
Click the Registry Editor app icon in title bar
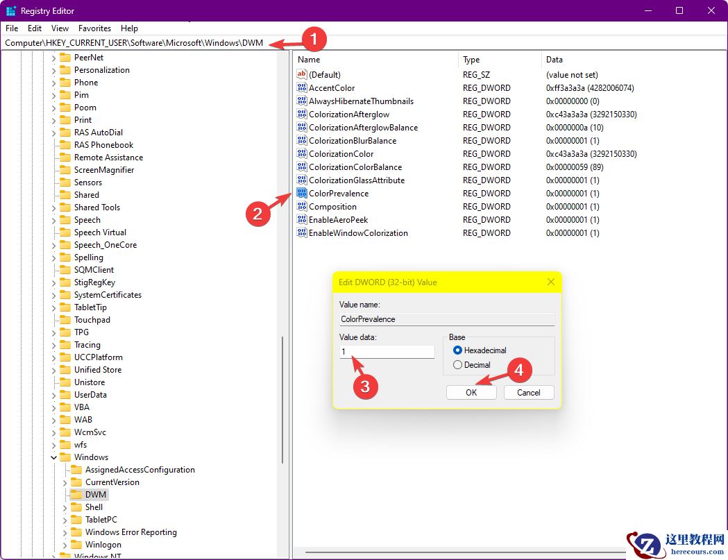[x=10, y=10]
